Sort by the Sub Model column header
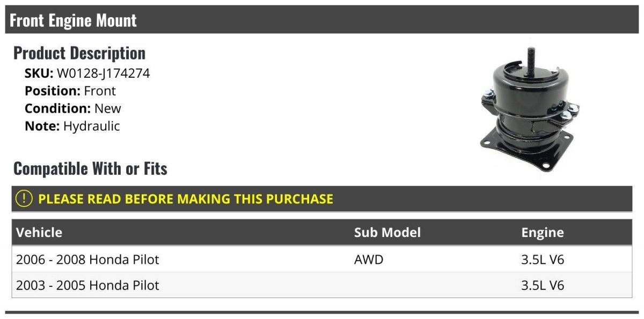Image resolution: width=644 pixels, height=319 pixels. [387, 232]
